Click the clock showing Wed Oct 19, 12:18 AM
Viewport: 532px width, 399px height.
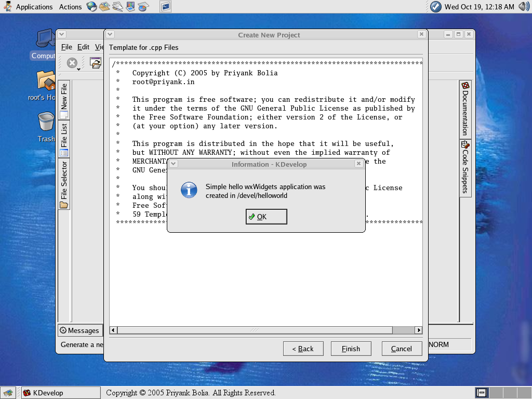point(480,7)
